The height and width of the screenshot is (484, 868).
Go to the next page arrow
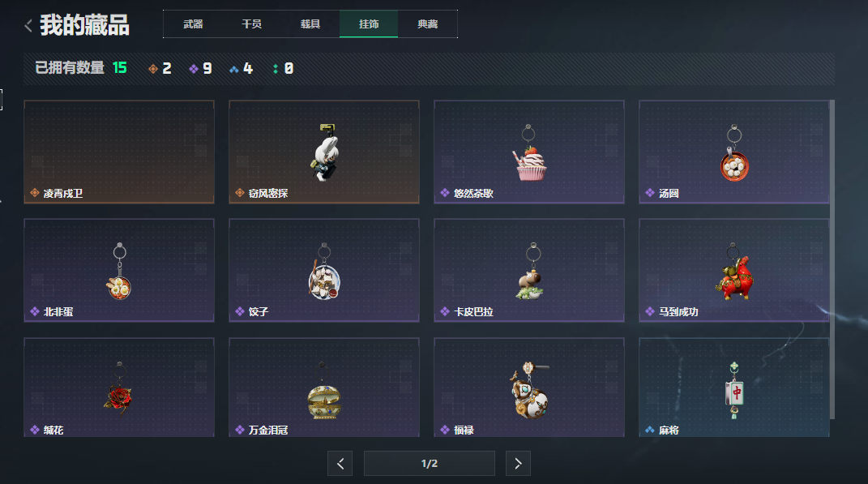[518, 464]
